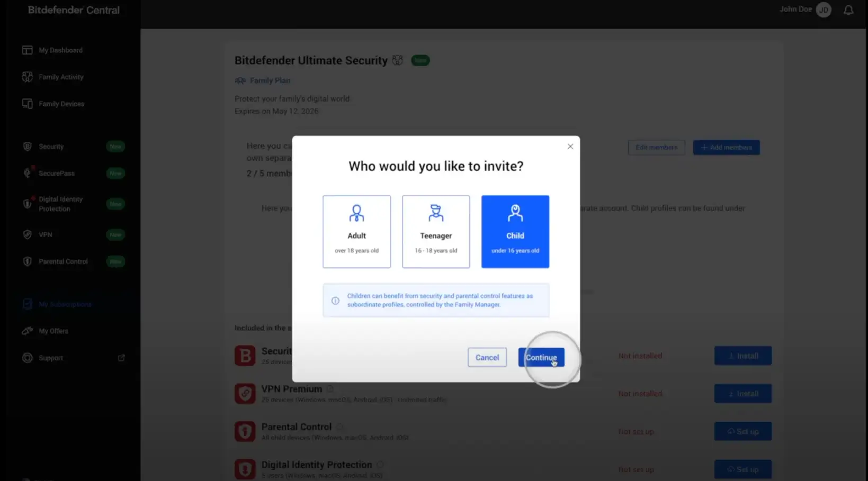Screen dimensions: 868x481
Task: Open Digital Identity Protection sidebar item
Action: (60, 204)
